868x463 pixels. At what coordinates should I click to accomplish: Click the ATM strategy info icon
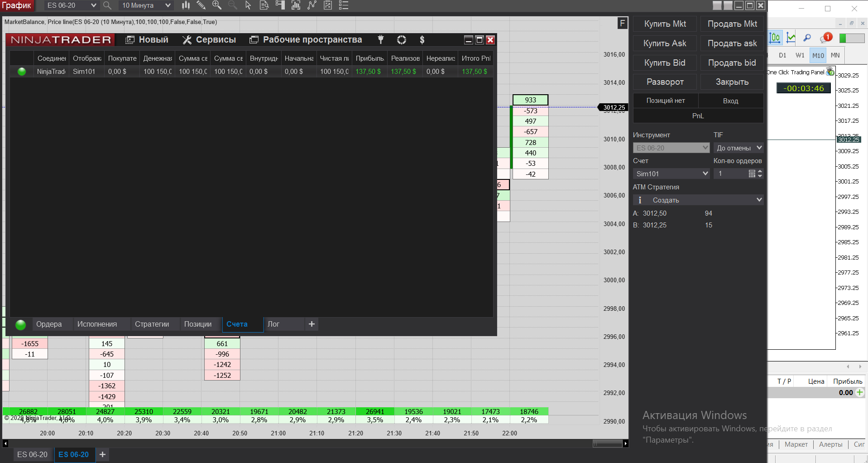pyautogui.click(x=640, y=200)
